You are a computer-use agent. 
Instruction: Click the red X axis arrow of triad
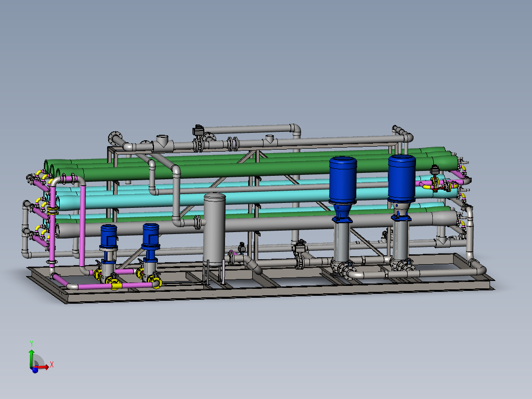click(x=43, y=367)
